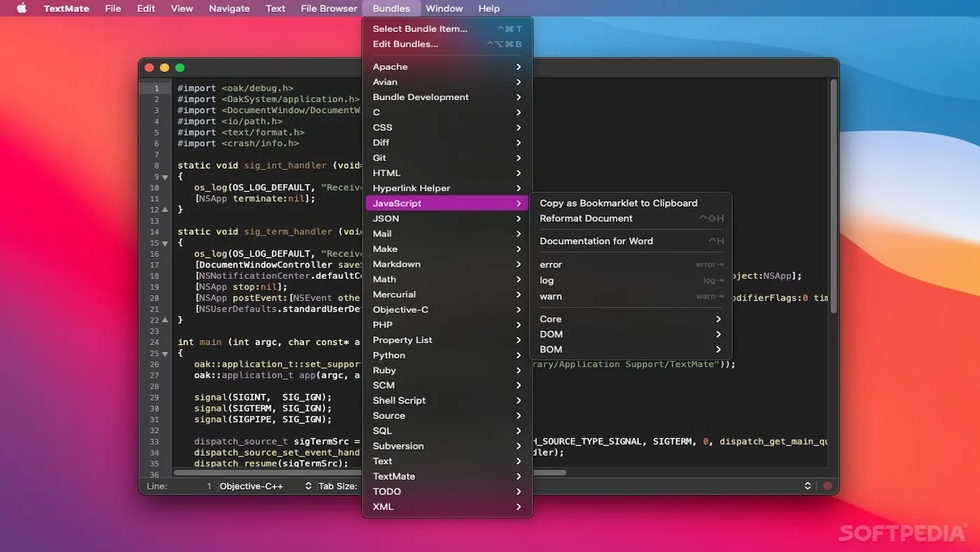Open the Window menu in the menu bar

pos(444,8)
